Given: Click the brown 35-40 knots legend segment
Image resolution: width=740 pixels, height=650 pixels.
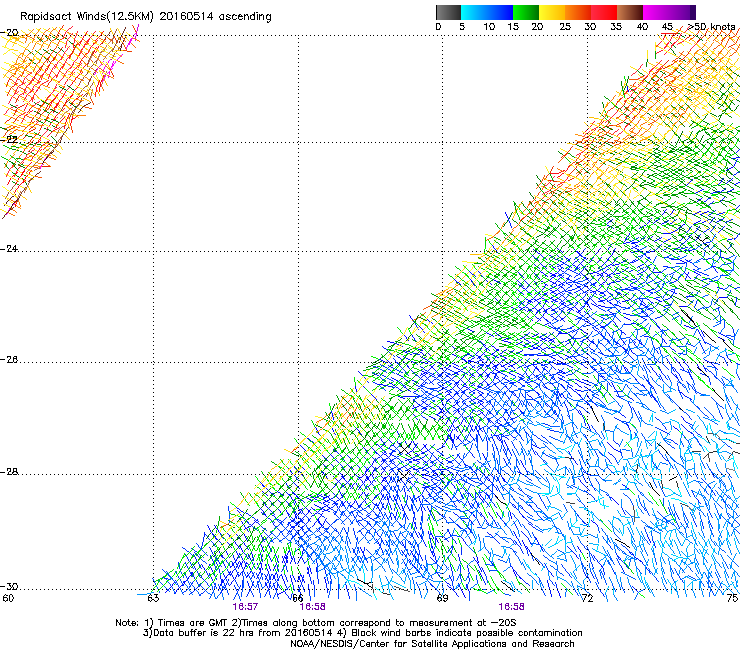Looking at the screenshot, I should tap(630, 12).
